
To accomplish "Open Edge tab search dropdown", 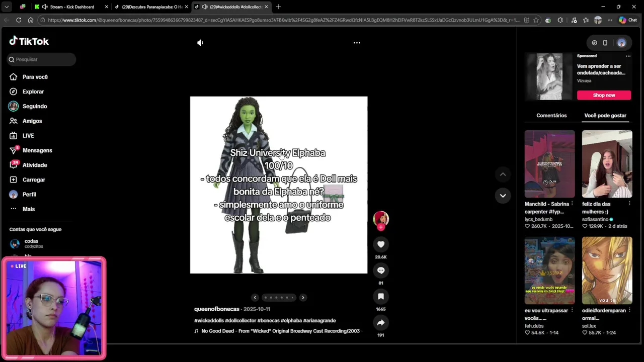I will (x=7, y=7).
